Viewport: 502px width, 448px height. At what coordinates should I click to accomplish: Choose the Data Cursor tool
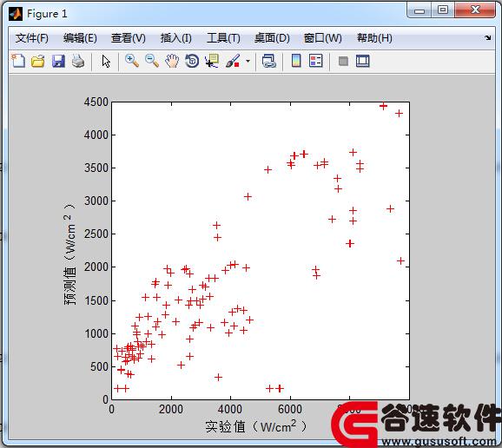click(212, 61)
